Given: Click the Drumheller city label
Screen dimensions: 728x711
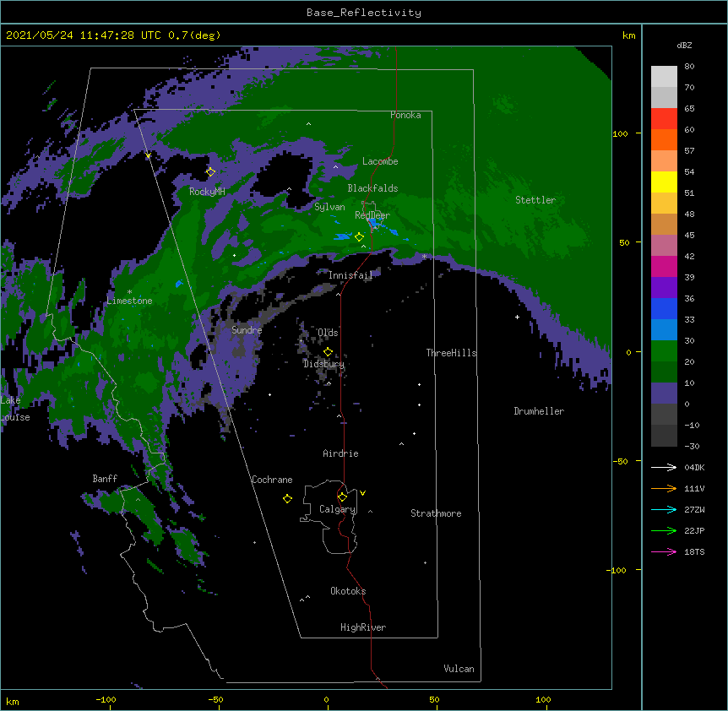Looking at the screenshot, I should pos(539,411).
